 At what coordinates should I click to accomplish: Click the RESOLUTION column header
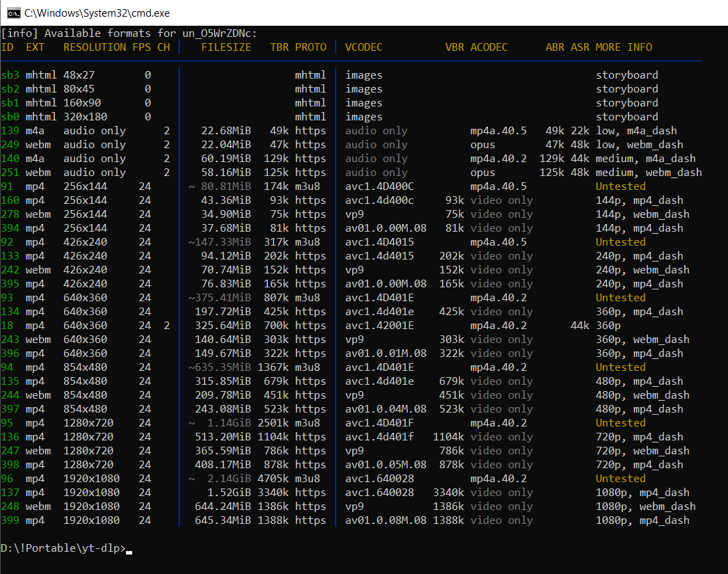coord(95,47)
